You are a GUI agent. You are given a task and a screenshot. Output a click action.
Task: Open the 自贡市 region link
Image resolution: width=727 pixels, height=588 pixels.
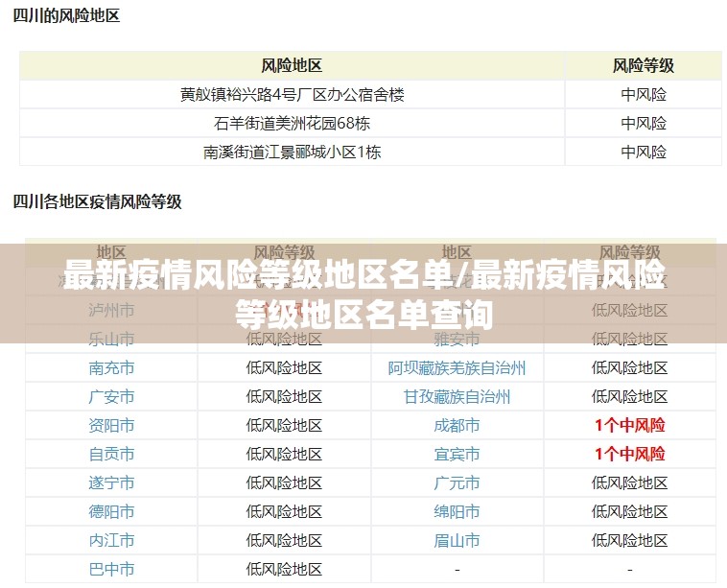coord(111,454)
